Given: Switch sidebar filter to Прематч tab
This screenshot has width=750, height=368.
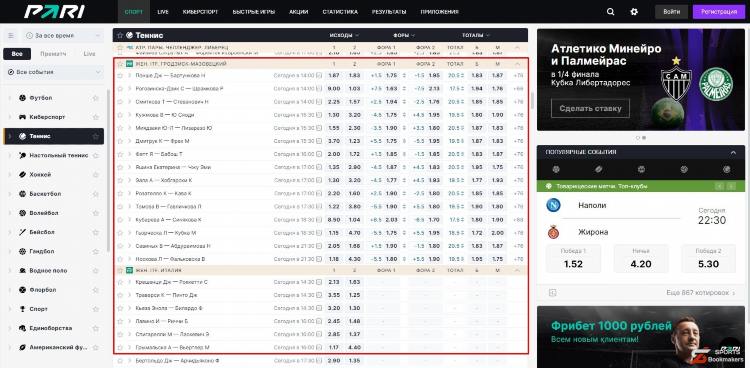Looking at the screenshot, I should 53,54.
